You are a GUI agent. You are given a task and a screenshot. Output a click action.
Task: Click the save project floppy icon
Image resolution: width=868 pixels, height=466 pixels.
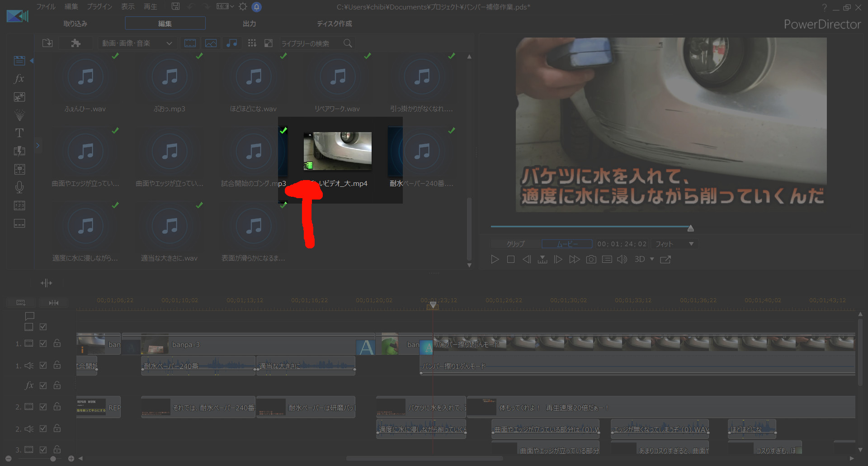click(175, 6)
